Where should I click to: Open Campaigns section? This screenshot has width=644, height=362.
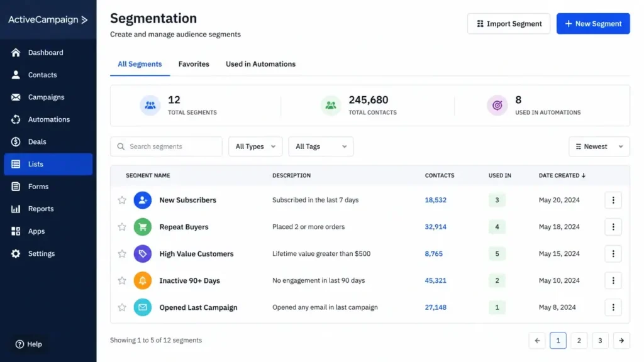(48, 97)
